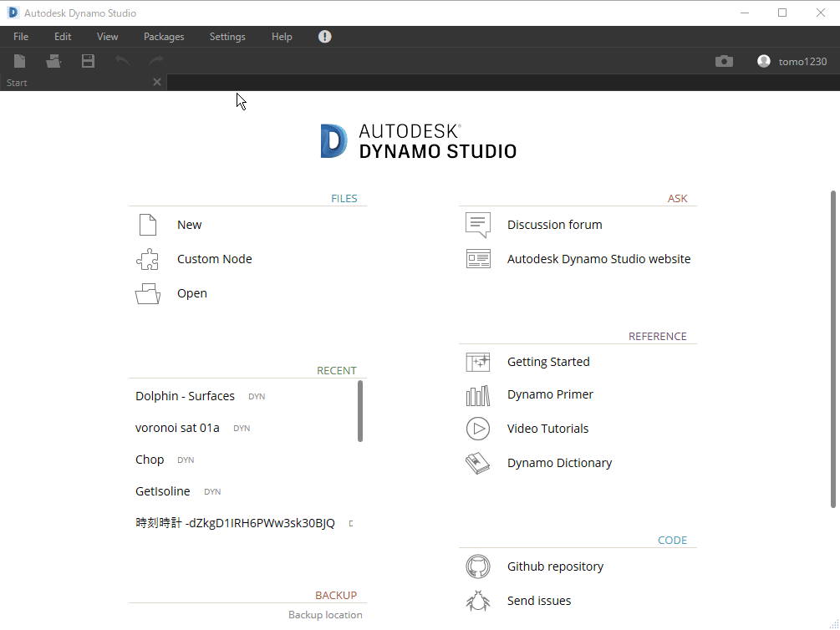
Task: Click the Redo arrow in toolbar
Action: (156, 60)
